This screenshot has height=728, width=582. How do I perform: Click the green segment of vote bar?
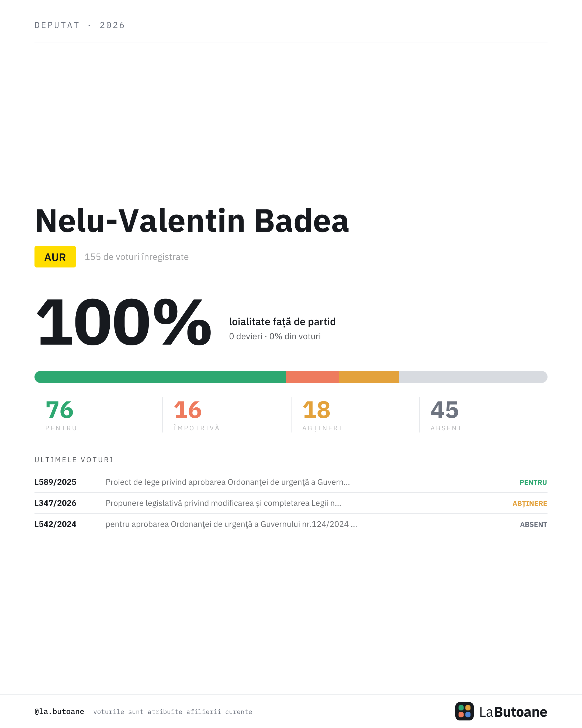click(160, 377)
